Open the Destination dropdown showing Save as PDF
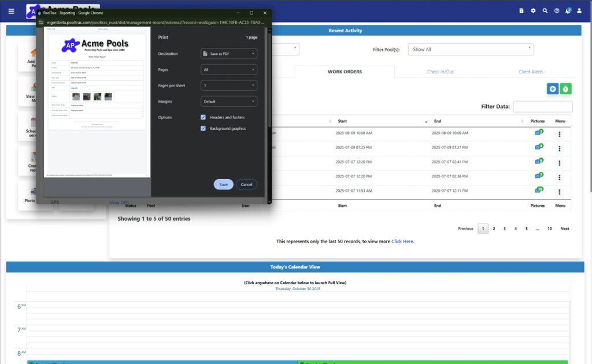This screenshot has width=592, height=364. click(228, 54)
